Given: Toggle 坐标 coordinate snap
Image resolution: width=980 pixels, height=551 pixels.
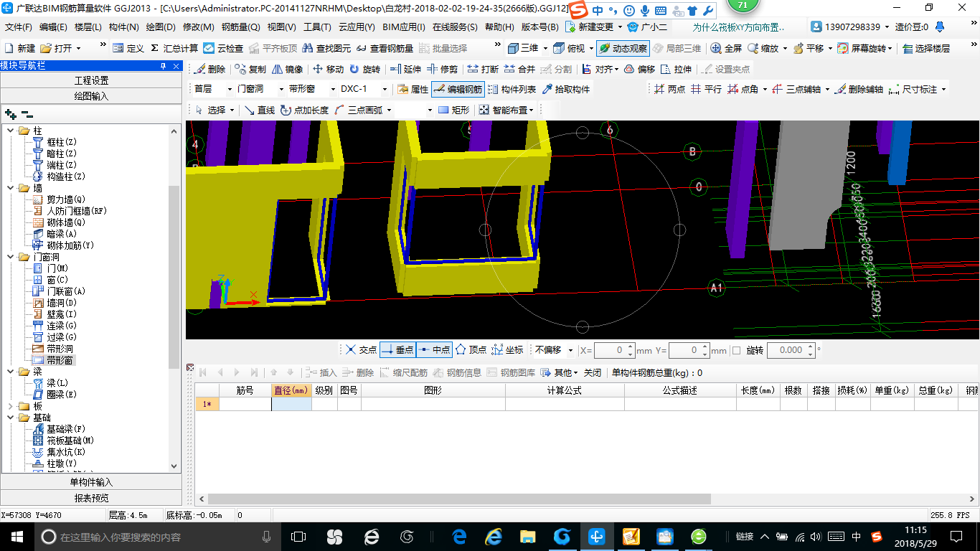Looking at the screenshot, I should click(x=507, y=350).
